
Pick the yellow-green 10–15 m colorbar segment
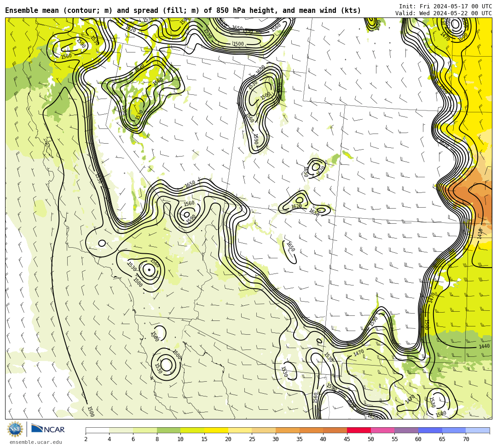click(x=192, y=430)
